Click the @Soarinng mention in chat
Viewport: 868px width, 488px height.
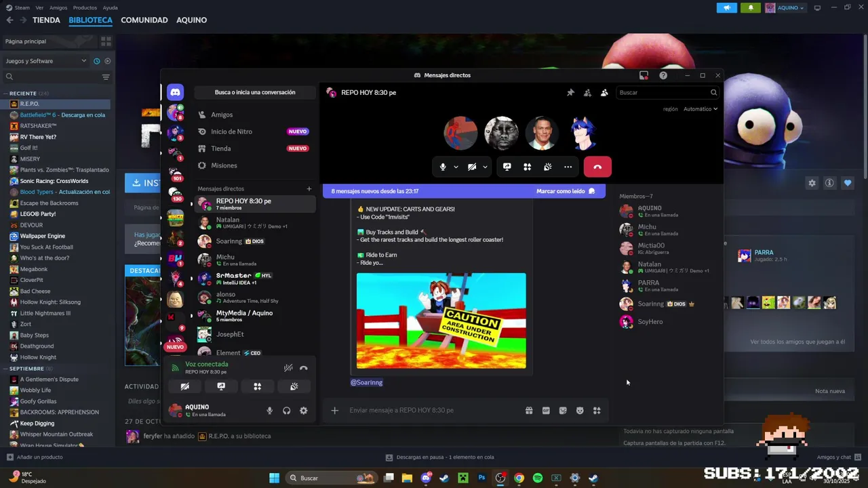coord(366,382)
